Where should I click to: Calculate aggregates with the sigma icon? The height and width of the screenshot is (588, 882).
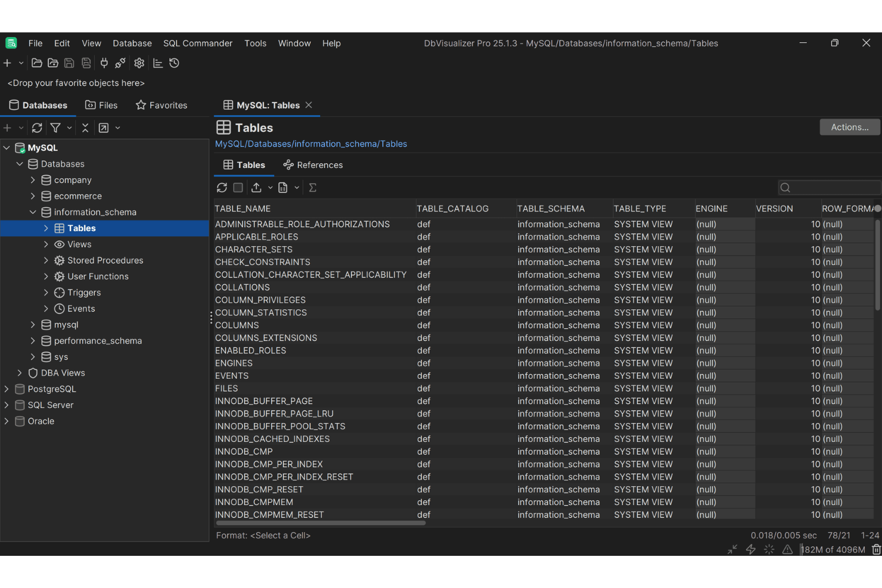coord(312,187)
